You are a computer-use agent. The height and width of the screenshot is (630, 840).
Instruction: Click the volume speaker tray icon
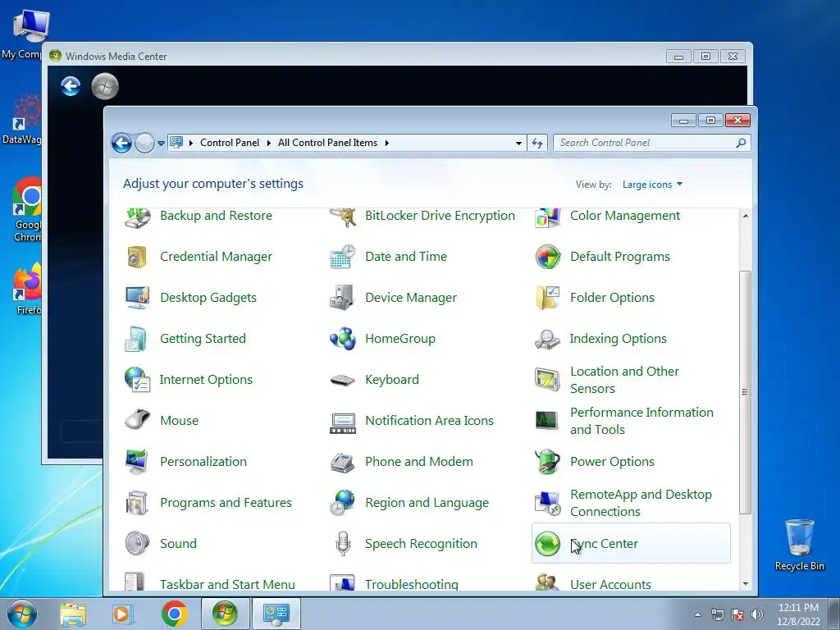pos(757,614)
